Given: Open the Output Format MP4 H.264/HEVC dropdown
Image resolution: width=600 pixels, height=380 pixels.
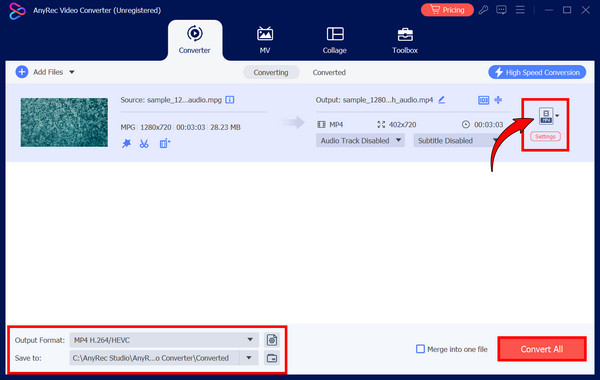Looking at the screenshot, I should coord(164,340).
